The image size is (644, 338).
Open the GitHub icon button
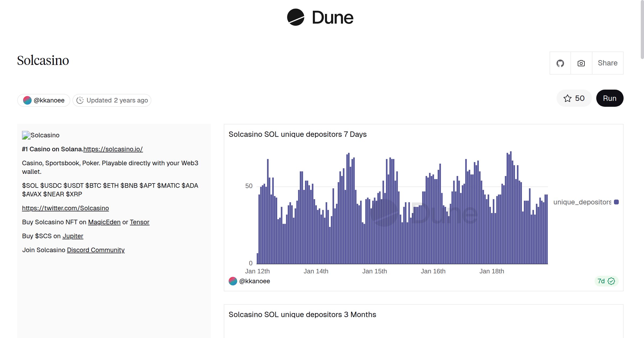click(x=560, y=63)
